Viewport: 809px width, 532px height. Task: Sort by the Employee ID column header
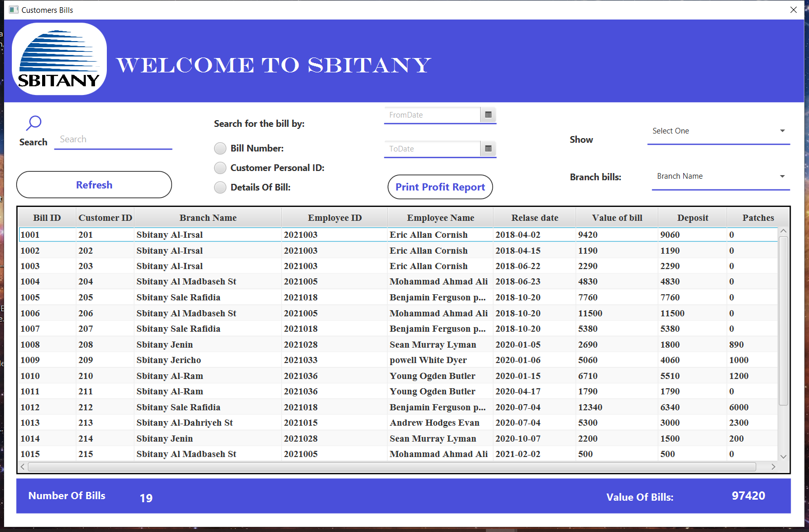[335, 218]
